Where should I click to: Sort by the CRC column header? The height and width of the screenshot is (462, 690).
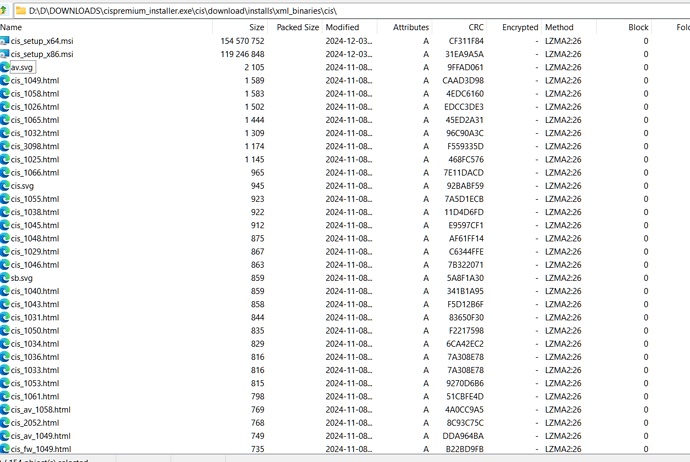pyautogui.click(x=459, y=27)
